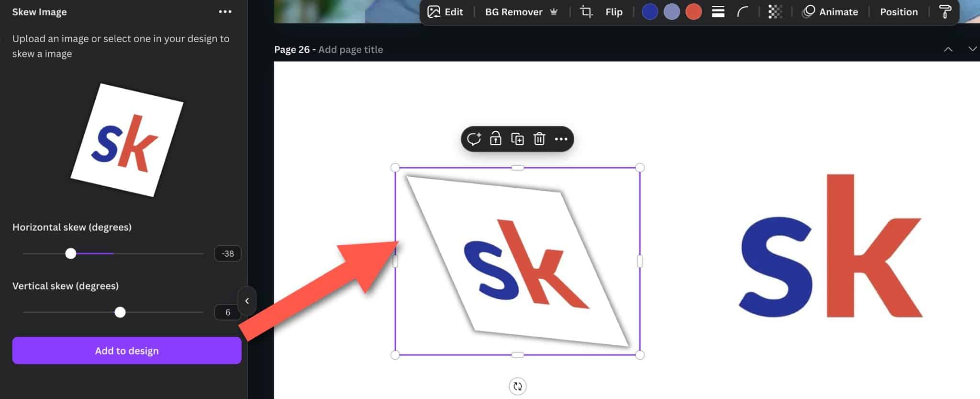
Task: Click the vertical skew value field 6
Action: tap(228, 312)
